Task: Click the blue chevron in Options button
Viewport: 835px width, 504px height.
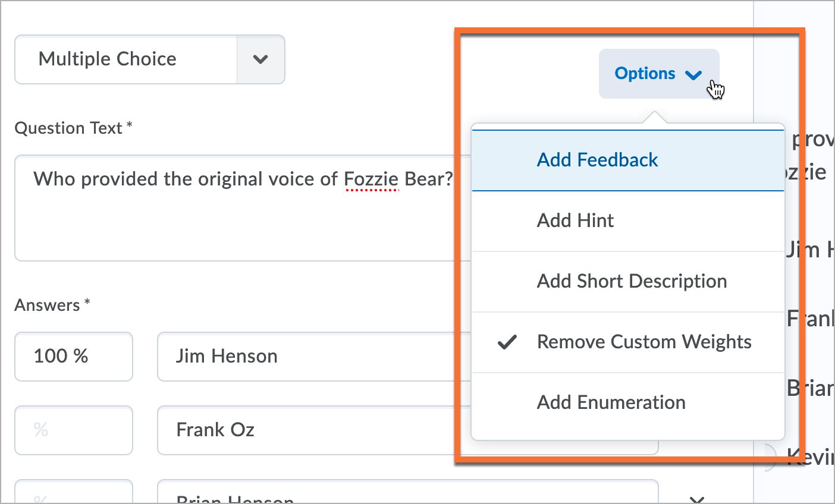Action: tap(693, 75)
